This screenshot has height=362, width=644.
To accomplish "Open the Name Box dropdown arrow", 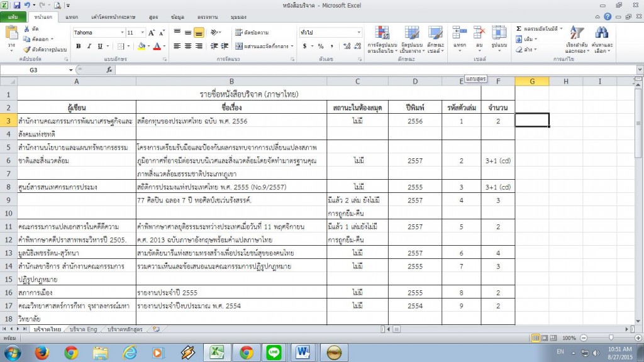I will [x=70, y=70].
